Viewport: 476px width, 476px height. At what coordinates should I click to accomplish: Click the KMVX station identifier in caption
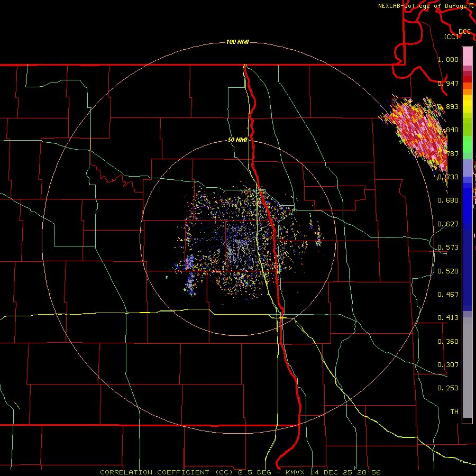(x=295, y=472)
